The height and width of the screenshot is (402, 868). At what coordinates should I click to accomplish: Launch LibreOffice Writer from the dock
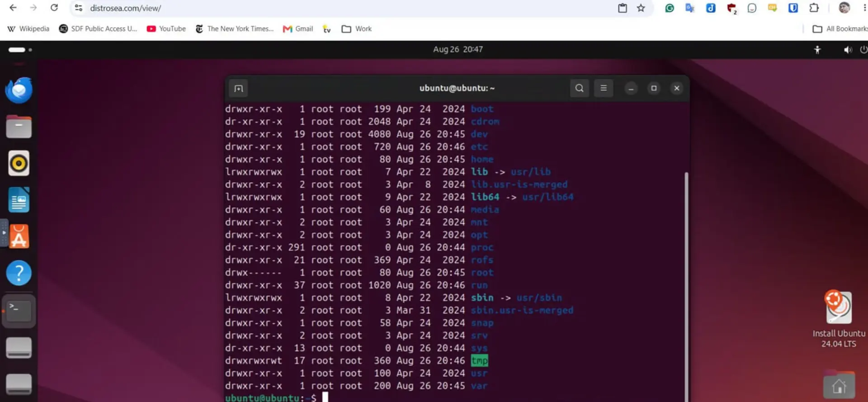(19, 200)
